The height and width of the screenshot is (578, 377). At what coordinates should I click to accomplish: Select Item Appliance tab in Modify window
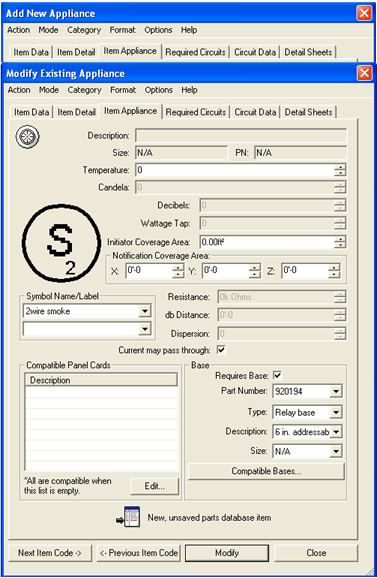click(130, 111)
